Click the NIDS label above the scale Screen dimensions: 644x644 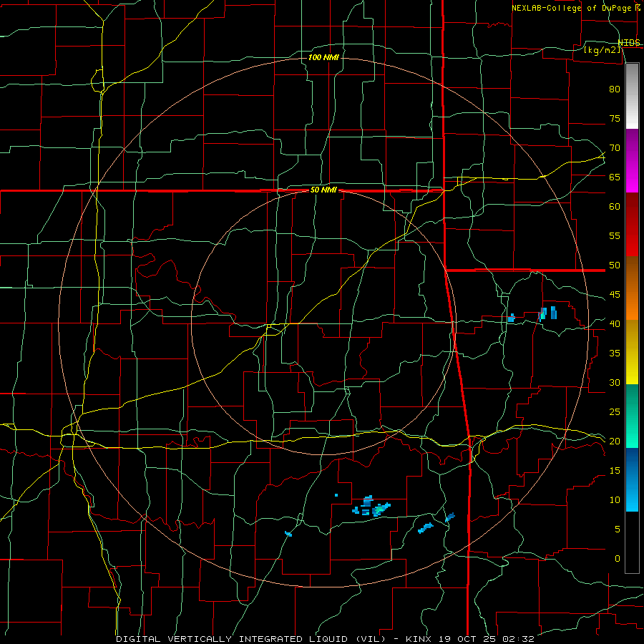[x=629, y=43]
